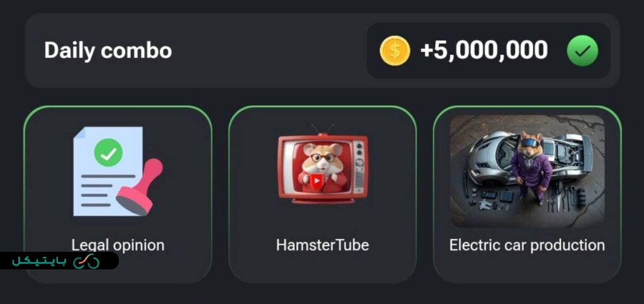This screenshot has height=304, width=644.
Task: Select the Legal opinion document icon
Action: tap(118, 171)
